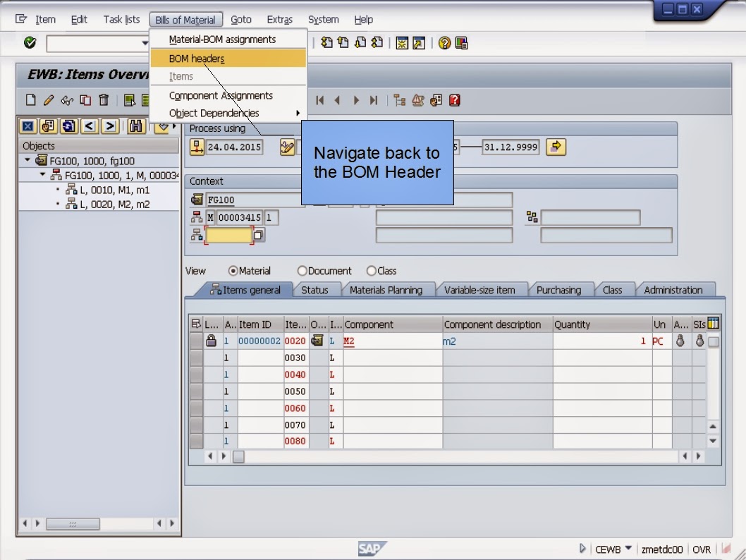Click the First page navigation icon
The width and height of the screenshot is (746, 560).
pyautogui.click(x=319, y=100)
